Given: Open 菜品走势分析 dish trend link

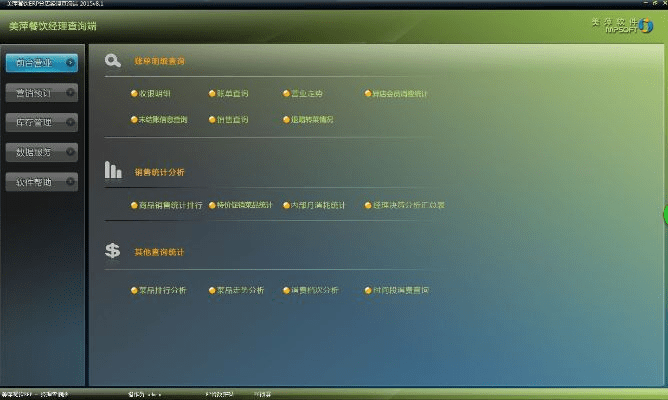Looking at the screenshot, I should (241, 290).
